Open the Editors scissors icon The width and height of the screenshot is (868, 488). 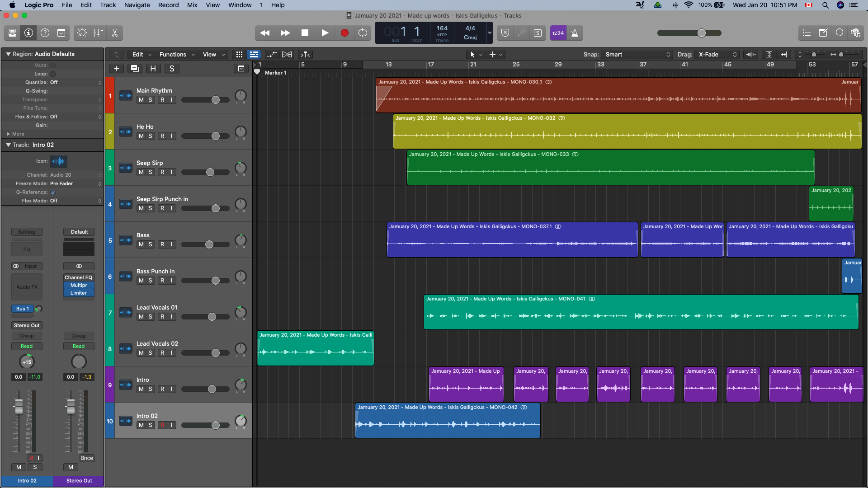(x=114, y=33)
